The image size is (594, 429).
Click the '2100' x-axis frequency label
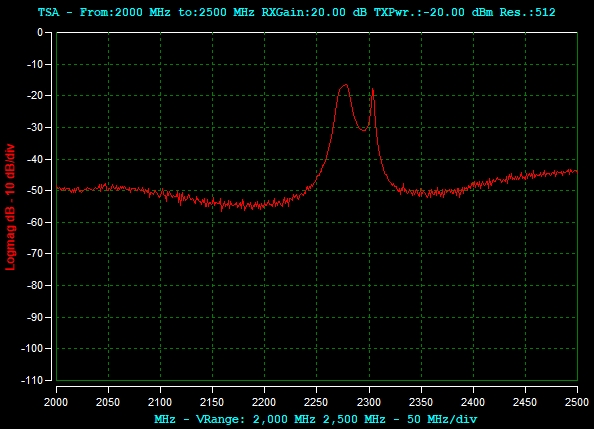pyautogui.click(x=160, y=402)
